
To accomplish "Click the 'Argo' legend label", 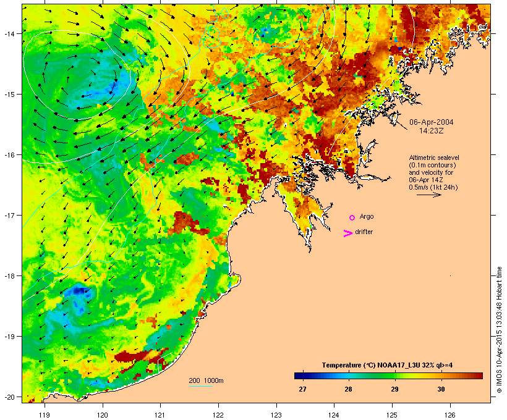I will (367, 216).
